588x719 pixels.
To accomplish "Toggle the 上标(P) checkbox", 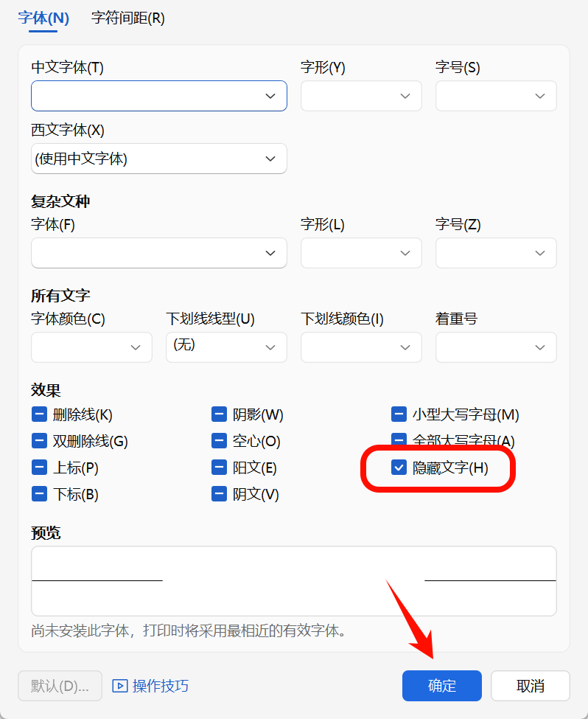I will coord(39,468).
